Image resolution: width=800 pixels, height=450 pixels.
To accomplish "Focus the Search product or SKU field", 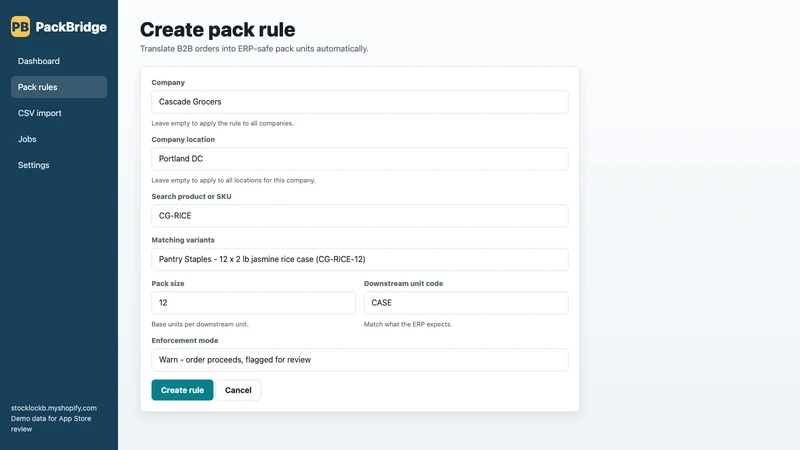I will pyautogui.click(x=360, y=216).
